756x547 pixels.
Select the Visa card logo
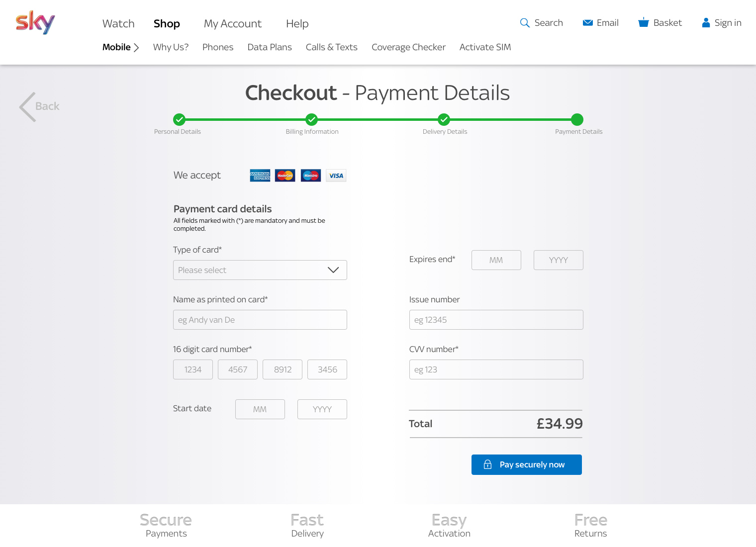click(x=336, y=176)
